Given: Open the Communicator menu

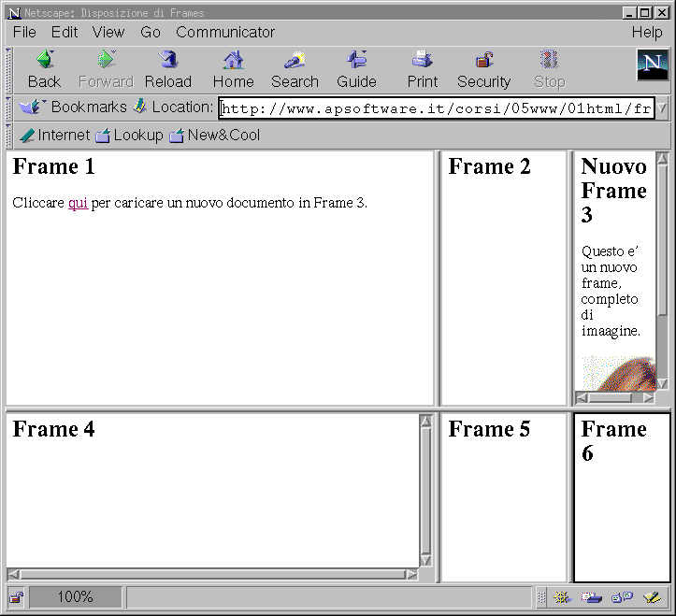Looking at the screenshot, I should pos(225,32).
